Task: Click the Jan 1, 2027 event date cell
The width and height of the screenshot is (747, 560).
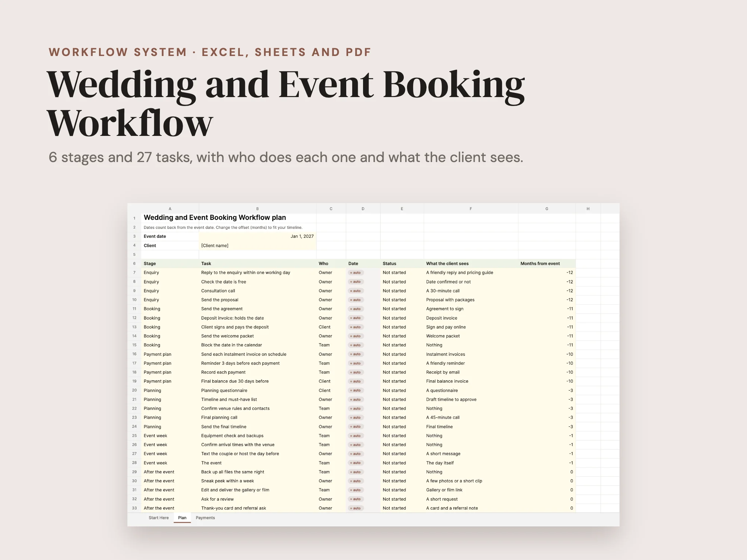Action: tap(258, 236)
